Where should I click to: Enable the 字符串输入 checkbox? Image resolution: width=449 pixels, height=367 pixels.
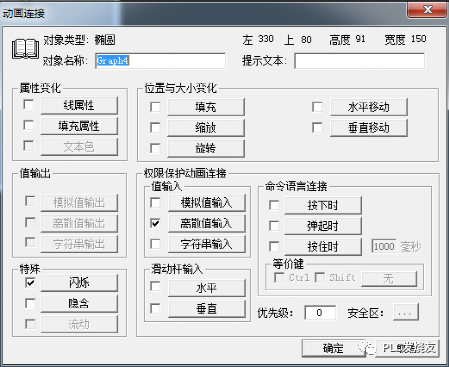(155, 244)
